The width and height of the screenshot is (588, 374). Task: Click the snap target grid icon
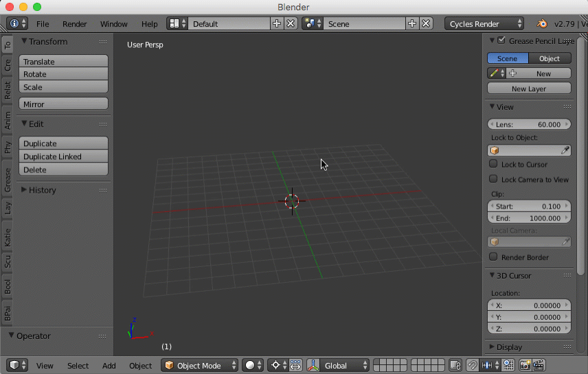[x=508, y=365]
